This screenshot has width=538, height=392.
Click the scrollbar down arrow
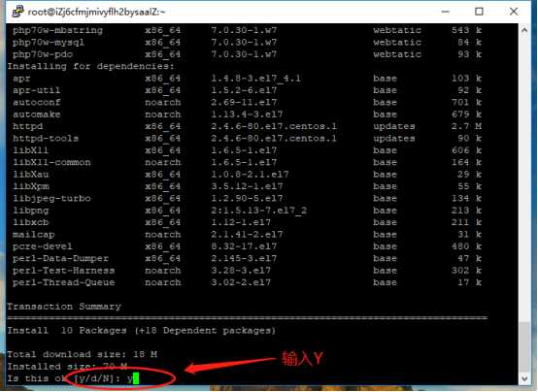(x=524, y=378)
